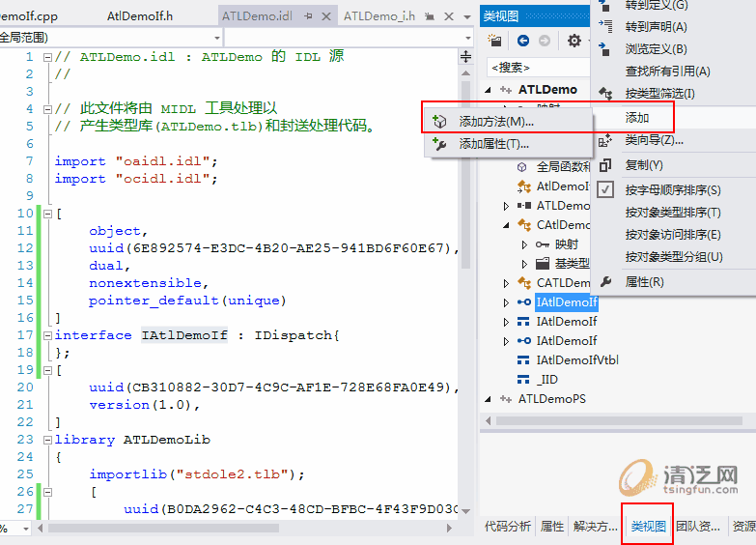The image size is (756, 545).
Task: Enable 按对象类型分组(U) grouping
Action: [x=673, y=257]
